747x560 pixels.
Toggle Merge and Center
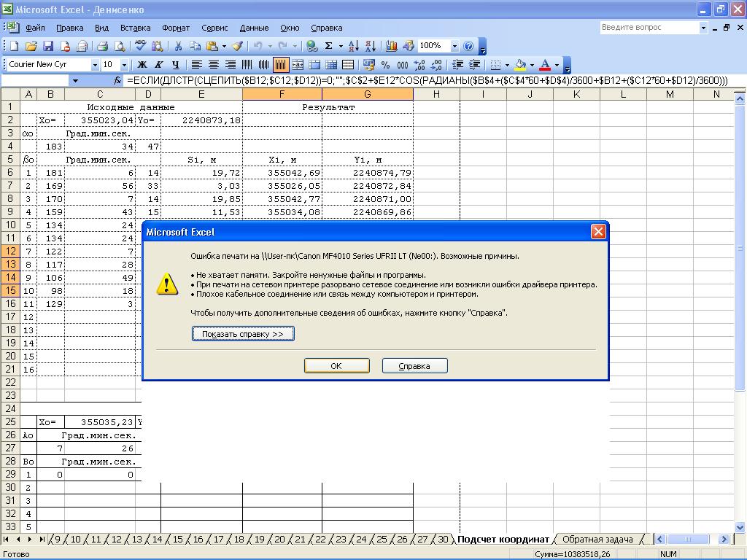(x=298, y=65)
